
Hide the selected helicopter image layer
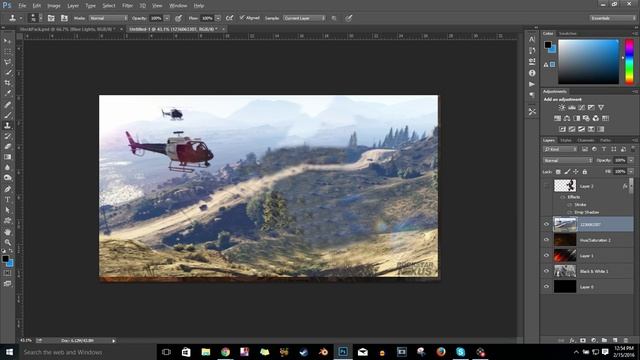click(x=546, y=224)
